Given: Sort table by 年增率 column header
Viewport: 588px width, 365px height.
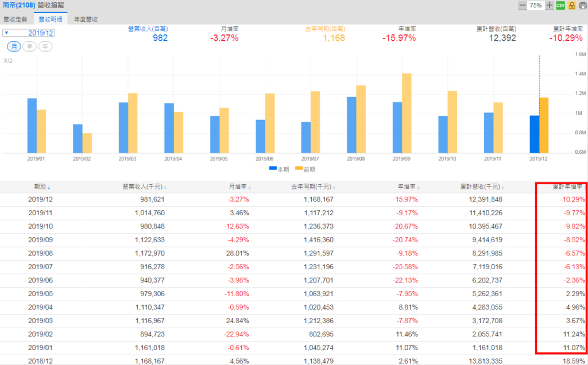Looking at the screenshot, I should (x=409, y=187).
